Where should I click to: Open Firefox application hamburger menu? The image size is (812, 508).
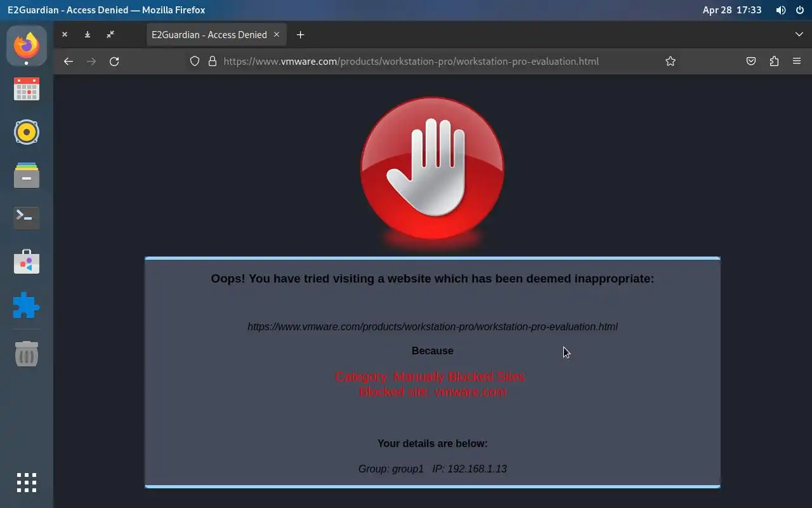797,61
